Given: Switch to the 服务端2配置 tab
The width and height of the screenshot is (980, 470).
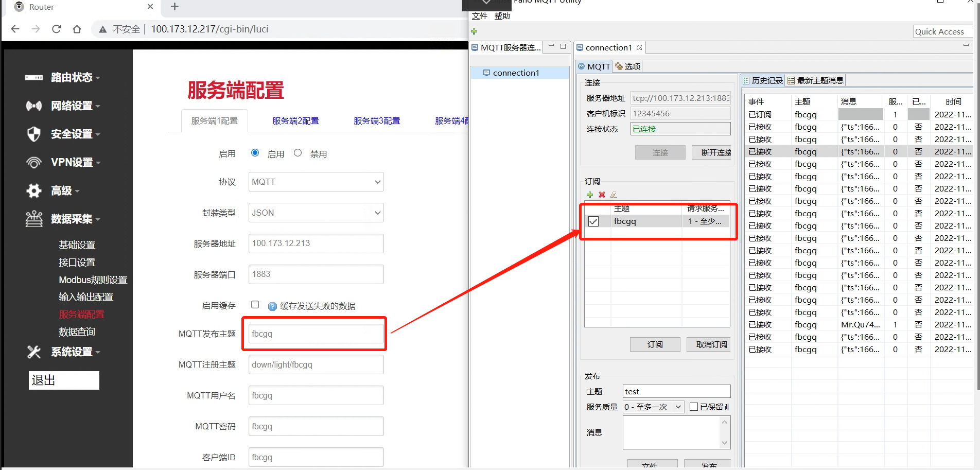Looking at the screenshot, I should [x=295, y=120].
